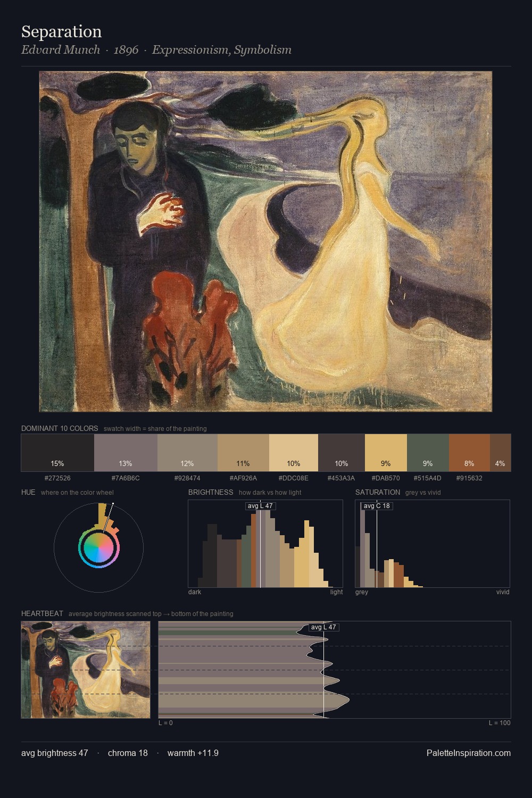Select the #515A4D green-grey swatch
The image size is (532, 798).
[x=428, y=453]
